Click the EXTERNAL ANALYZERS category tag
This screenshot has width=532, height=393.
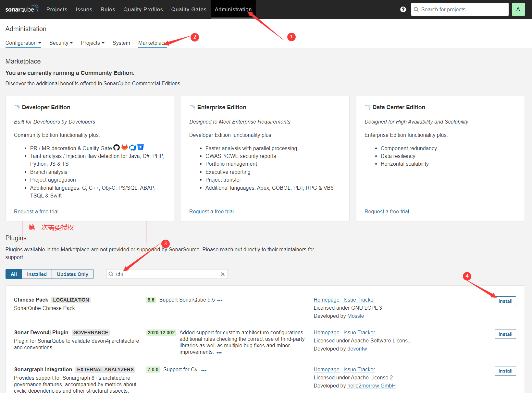[x=105, y=369]
